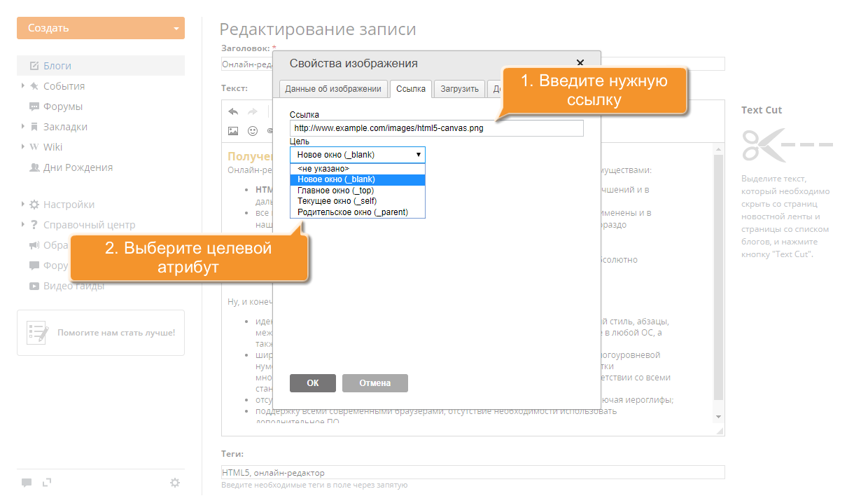Switch to the Ссылка tab
Viewport: 868px width, 496px height.
pyautogui.click(x=410, y=88)
